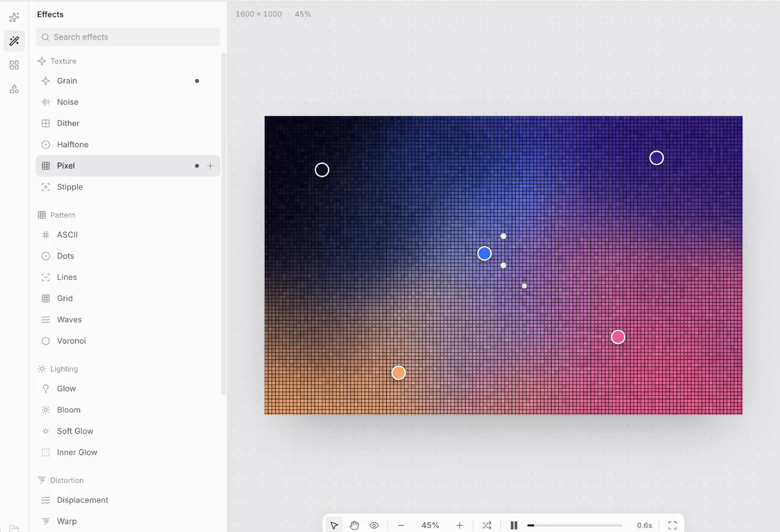Open the sparkle generate panel icon
Viewport: 780px width, 532px height.
[14, 17]
